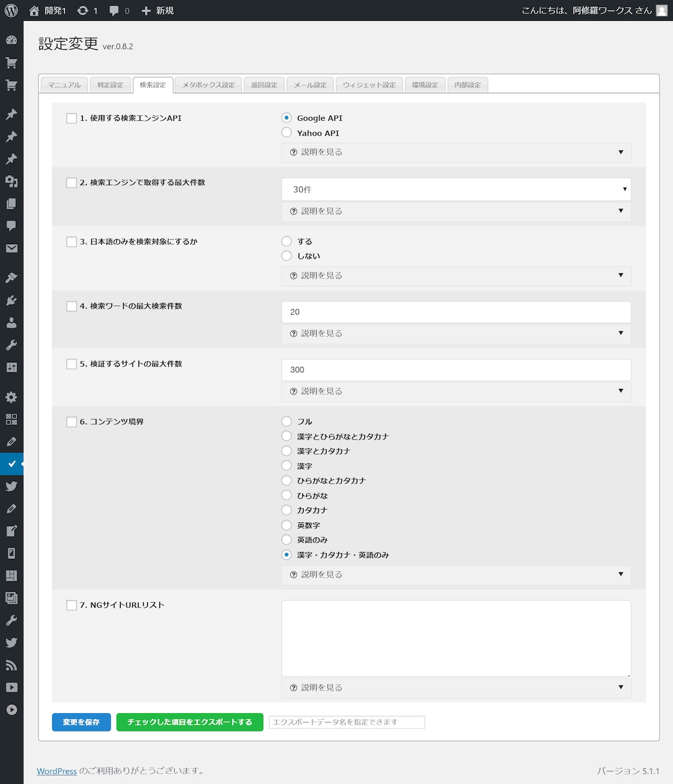The width and height of the screenshot is (673, 784).
Task: Click the NGサイトURLリスト text area
Action: [456, 639]
